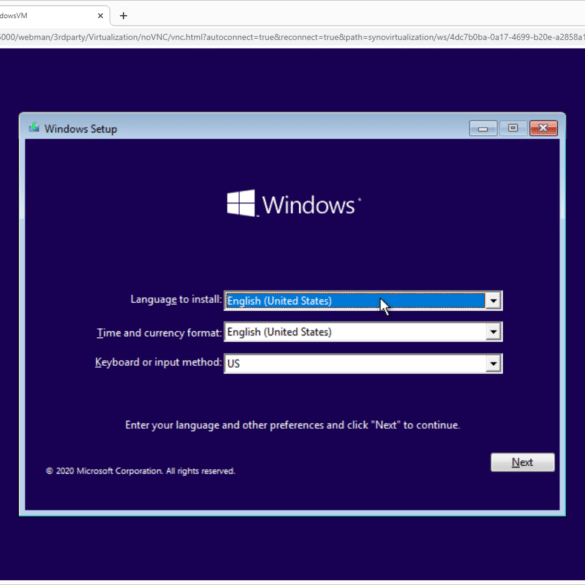The height and width of the screenshot is (585, 585).
Task: Click the Windows Setup title bar icon
Action: click(x=34, y=128)
